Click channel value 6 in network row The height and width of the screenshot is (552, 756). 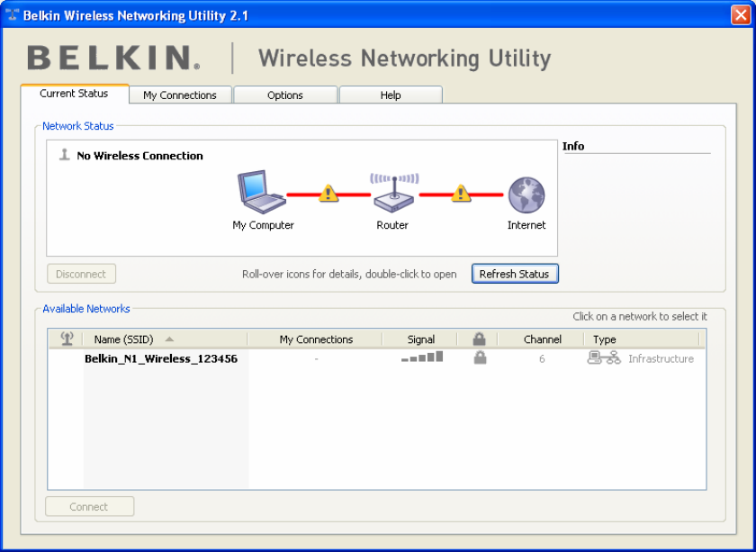[x=542, y=358]
